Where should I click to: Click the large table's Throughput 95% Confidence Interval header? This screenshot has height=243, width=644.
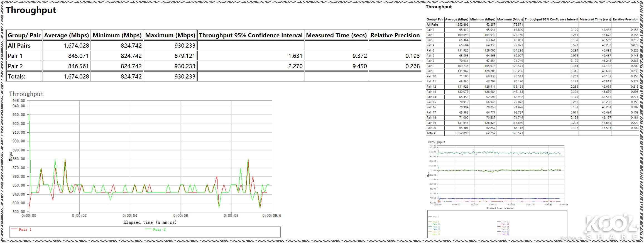coord(251,35)
